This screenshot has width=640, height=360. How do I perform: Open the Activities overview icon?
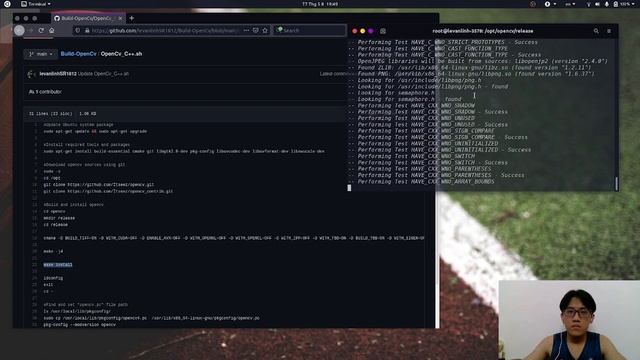[x=7, y=4]
